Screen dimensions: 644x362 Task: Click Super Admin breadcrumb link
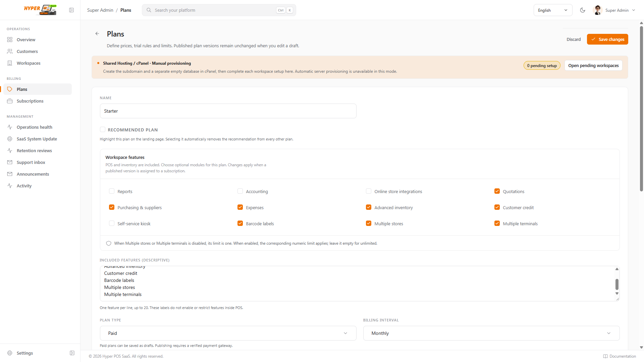click(x=100, y=10)
